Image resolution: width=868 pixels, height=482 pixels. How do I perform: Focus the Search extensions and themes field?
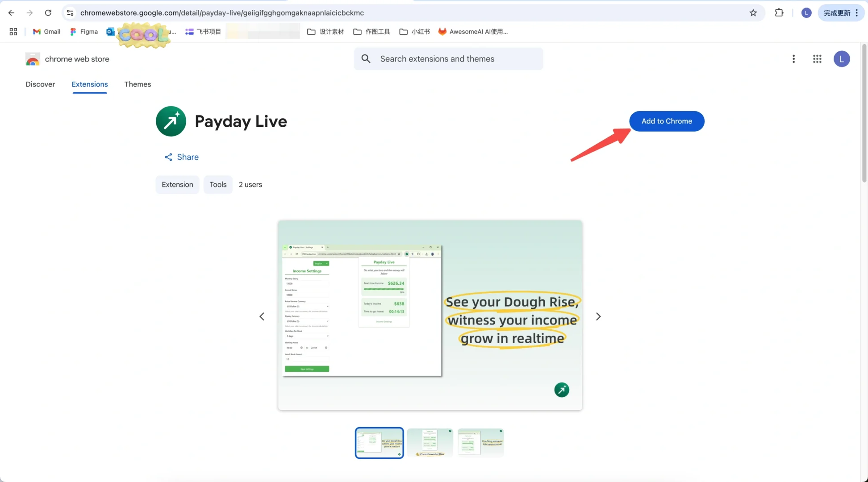448,59
